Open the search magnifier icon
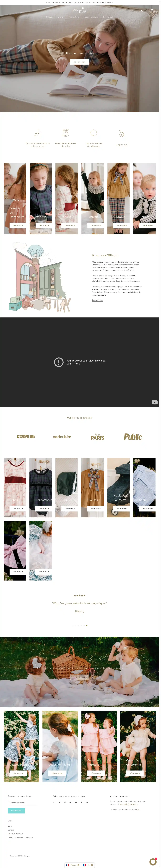Screen dimensions: 161x868 (x=146, y=10)
